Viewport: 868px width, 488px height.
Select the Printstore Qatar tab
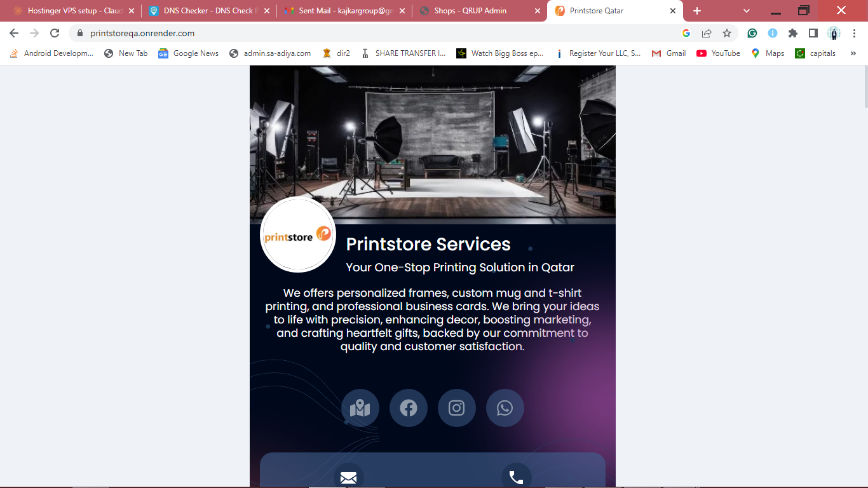point(614,11)
